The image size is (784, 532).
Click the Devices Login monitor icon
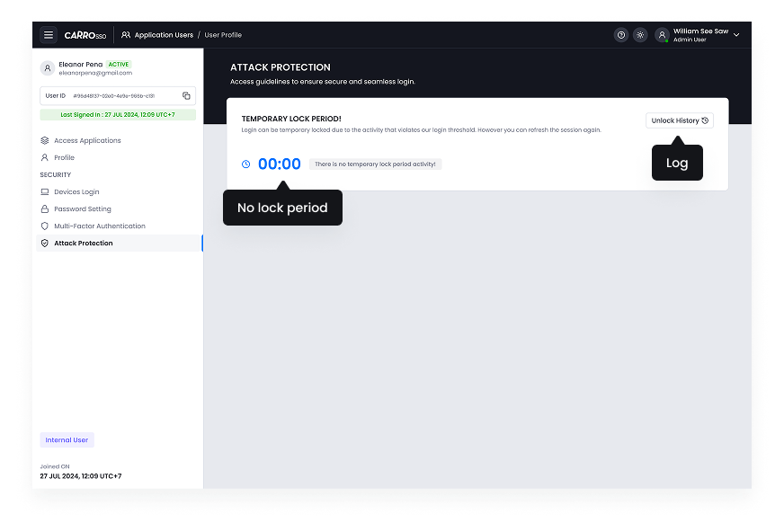pyautogui.click(x=44, y=191)
